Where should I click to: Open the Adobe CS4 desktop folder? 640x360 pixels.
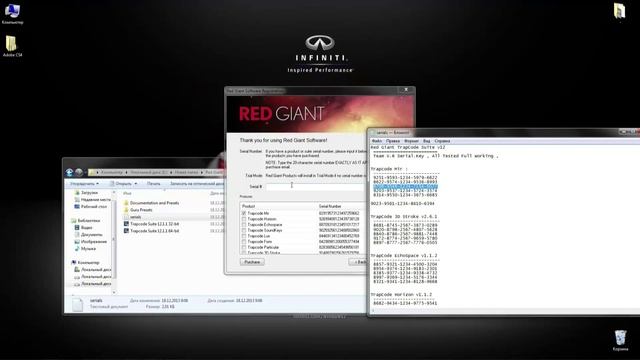pos(12,46)
